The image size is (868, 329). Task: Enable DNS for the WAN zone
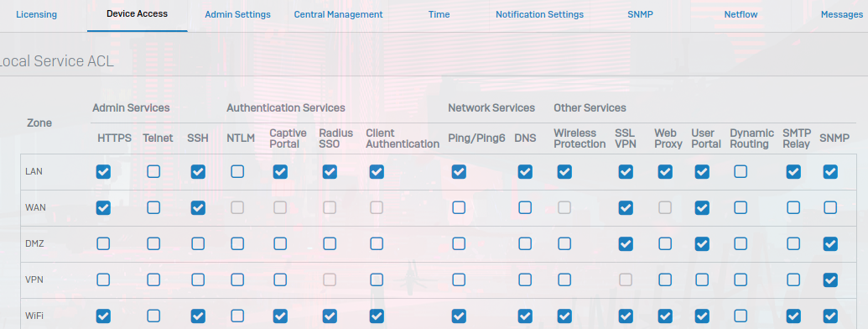525,207
